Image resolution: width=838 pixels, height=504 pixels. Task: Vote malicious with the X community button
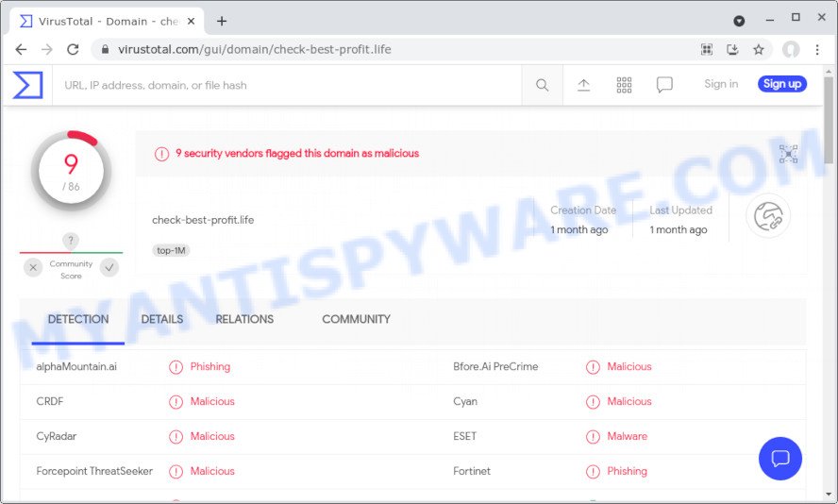pos(33,267)
